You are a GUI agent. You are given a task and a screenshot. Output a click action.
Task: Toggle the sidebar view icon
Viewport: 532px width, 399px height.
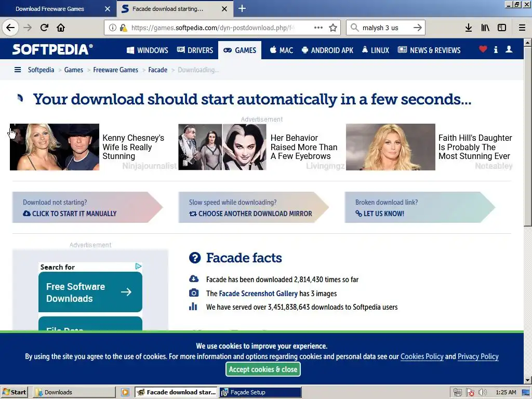click(x=502, y=28)
